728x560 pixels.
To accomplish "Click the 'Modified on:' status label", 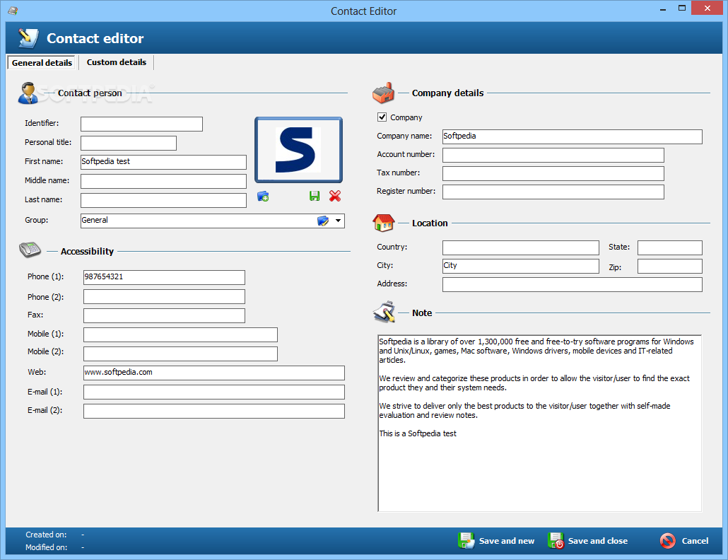I will pos(46,547).
